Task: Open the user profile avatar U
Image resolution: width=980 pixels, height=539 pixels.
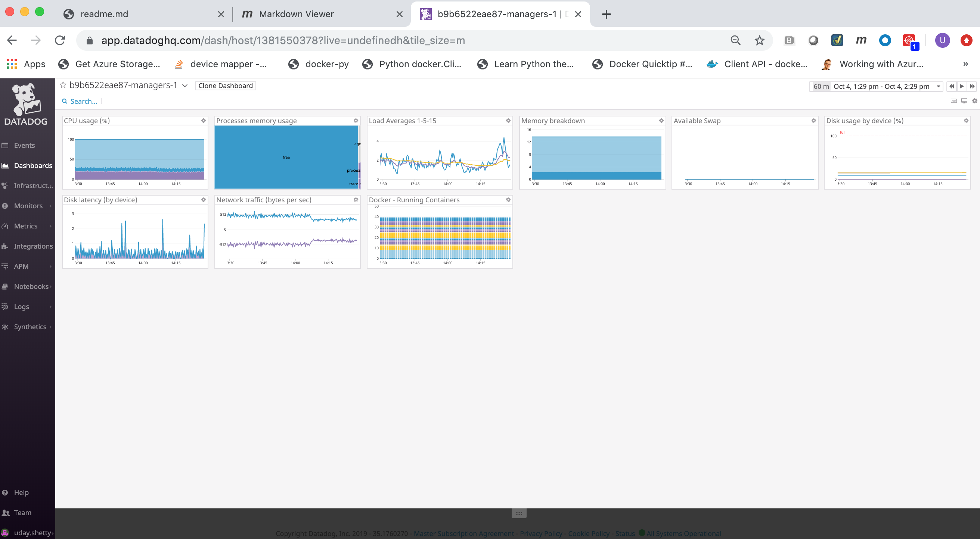Action: coord(942,40)
